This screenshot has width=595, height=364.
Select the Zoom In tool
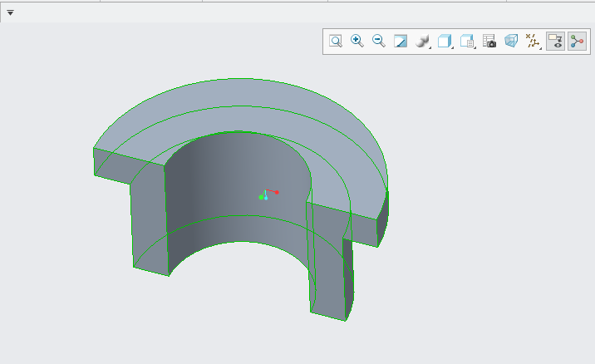coord(357,41)
